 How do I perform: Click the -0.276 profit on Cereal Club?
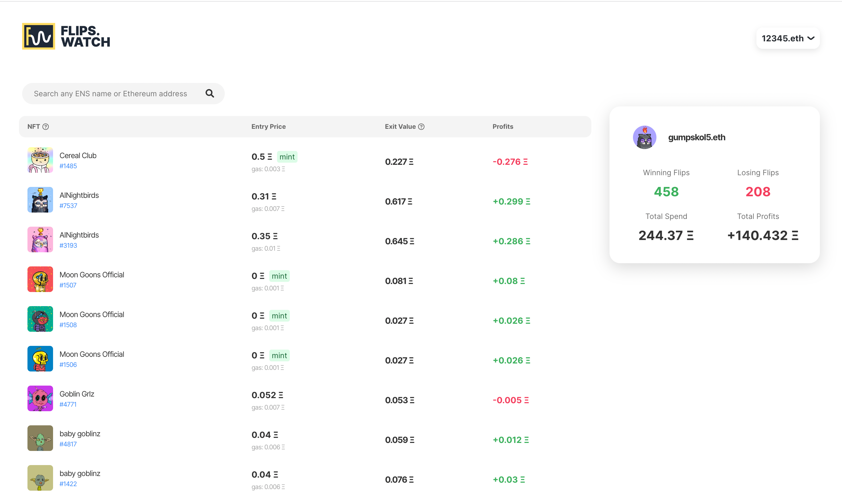pos(510,162)
